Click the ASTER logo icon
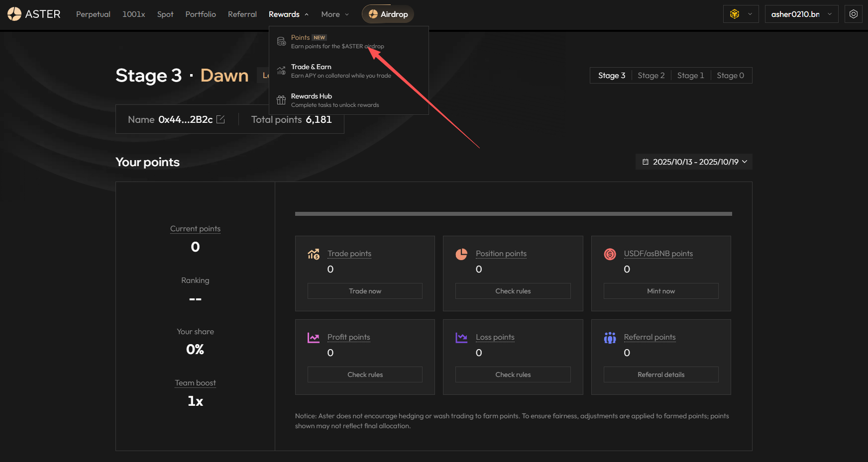The height and width of the screenshot is (462, 868). coord(14,14)
